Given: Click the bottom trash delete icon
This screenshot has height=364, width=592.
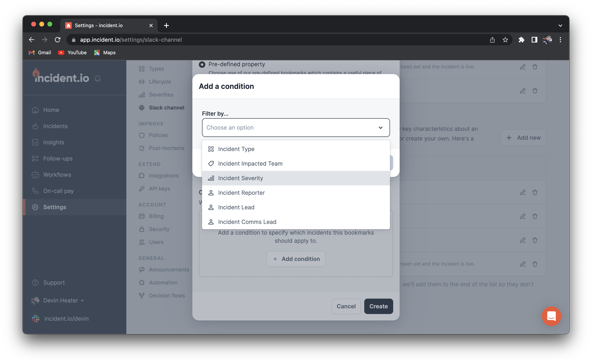Looking at the screenshot, I should [x=535, y=264].
